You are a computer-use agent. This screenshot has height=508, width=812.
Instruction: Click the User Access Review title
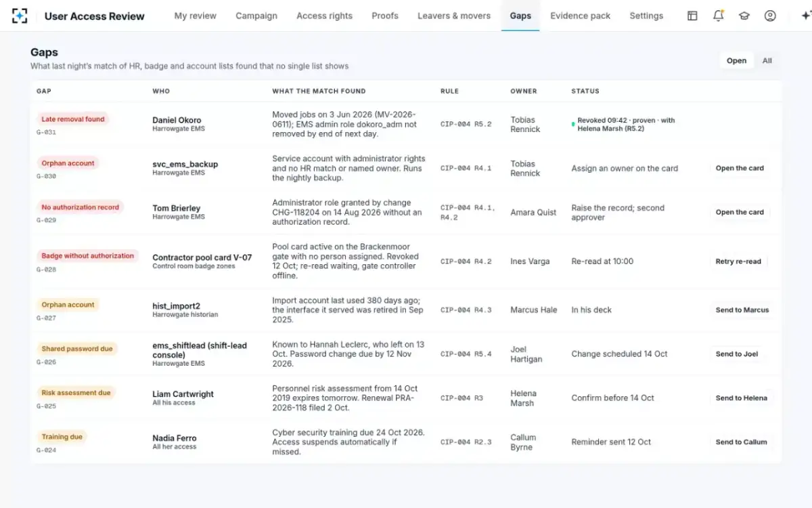[x=95, y=16]
